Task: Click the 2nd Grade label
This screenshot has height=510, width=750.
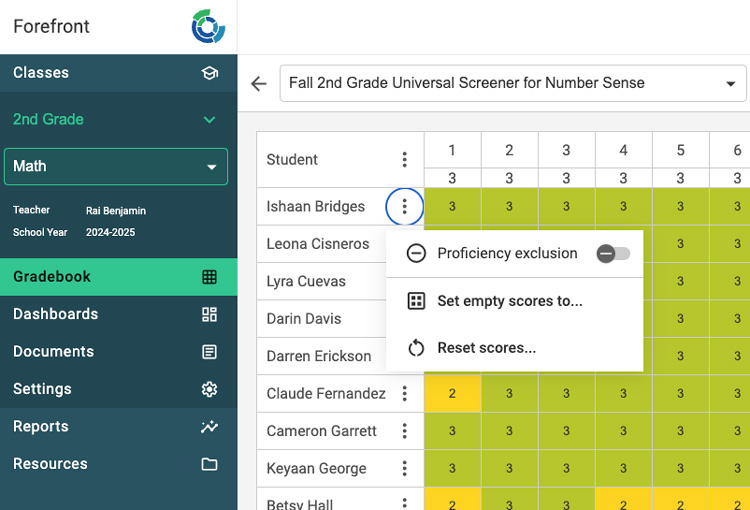Action: click(48, 119)
